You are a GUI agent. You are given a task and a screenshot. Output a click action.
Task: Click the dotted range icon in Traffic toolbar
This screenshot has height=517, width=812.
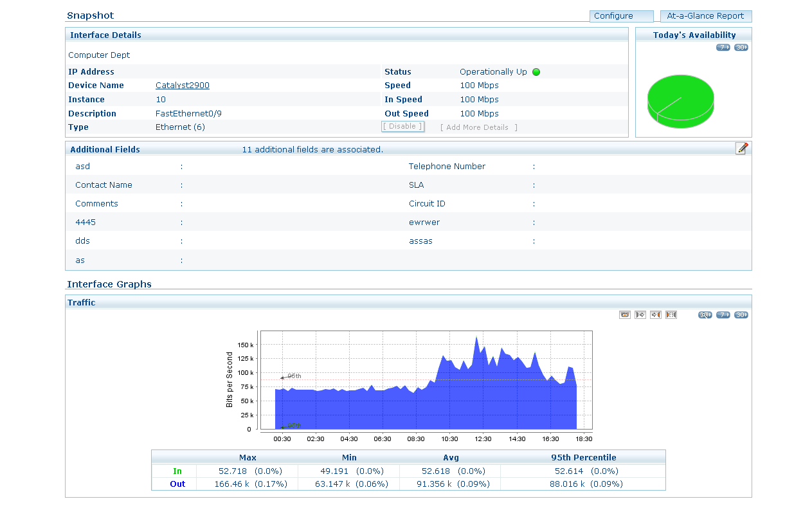[671, 315]
